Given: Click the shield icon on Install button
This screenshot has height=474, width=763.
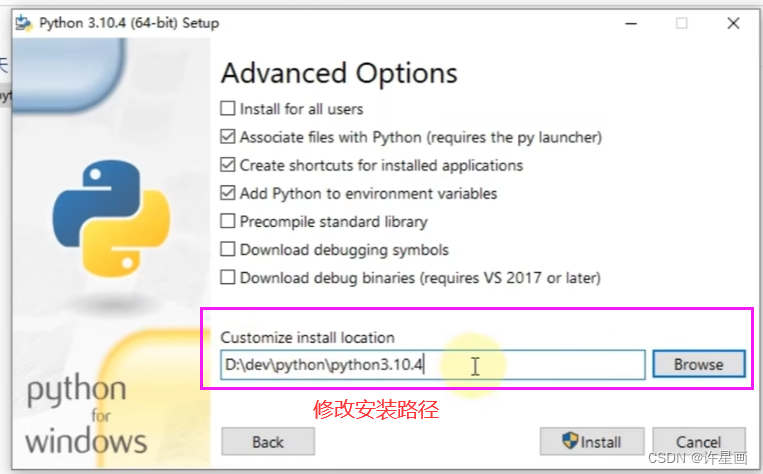Looking at the screenshot, I should (x=569, y=441).
